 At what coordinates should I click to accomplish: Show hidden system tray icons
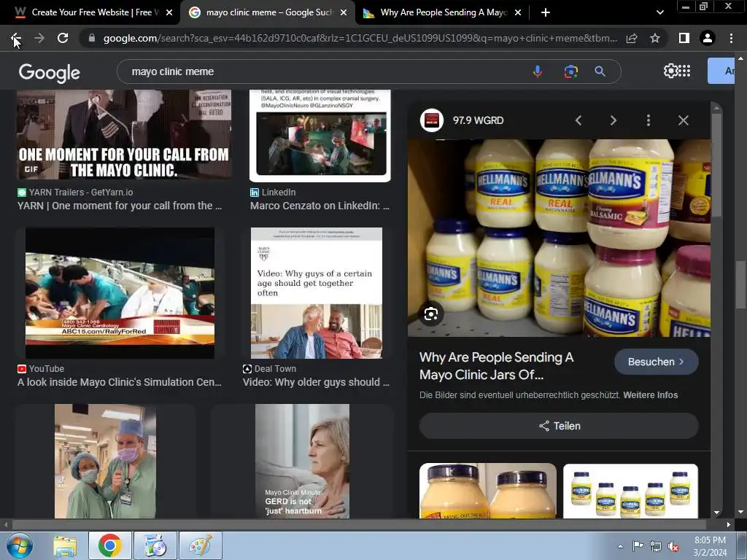coord(620,546)
